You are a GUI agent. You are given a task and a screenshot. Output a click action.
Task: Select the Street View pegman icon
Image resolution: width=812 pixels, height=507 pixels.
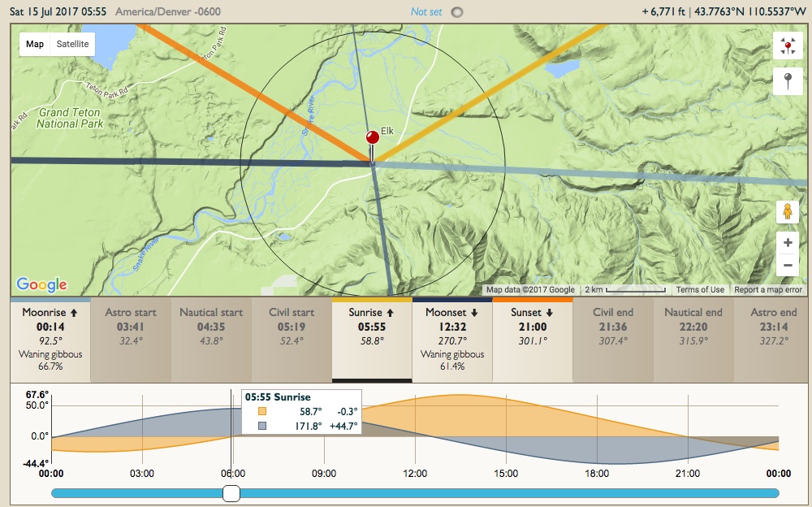pos(787,211)
